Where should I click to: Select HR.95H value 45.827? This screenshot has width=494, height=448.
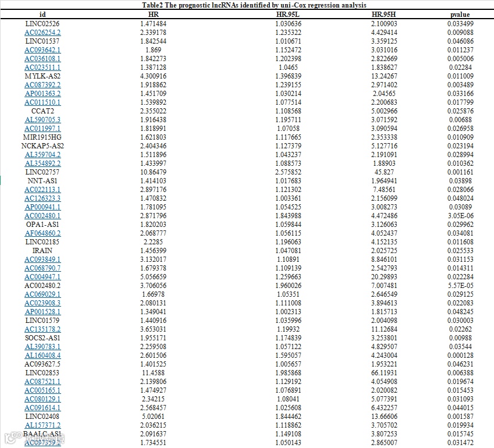[384, 172]
